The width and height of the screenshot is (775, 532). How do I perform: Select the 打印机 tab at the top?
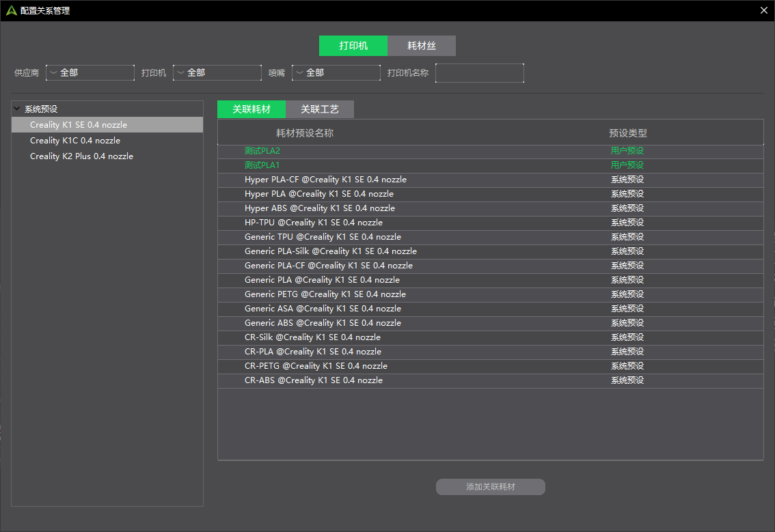tap(353, 46)
